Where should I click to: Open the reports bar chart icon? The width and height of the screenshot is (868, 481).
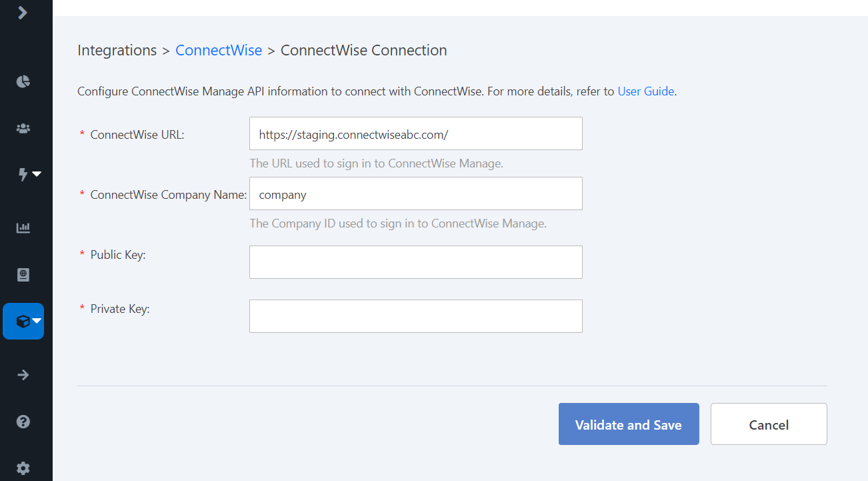click(x=23, y=227)
